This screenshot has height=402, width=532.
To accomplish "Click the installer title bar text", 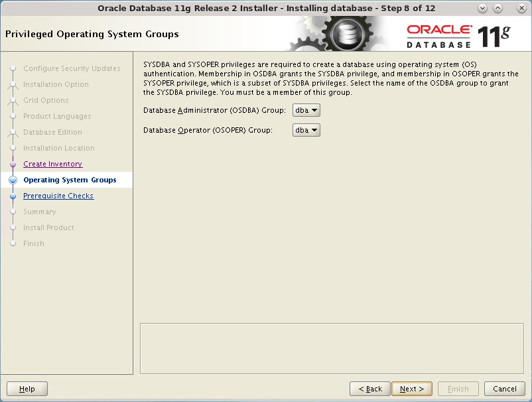I will [267, 8].
